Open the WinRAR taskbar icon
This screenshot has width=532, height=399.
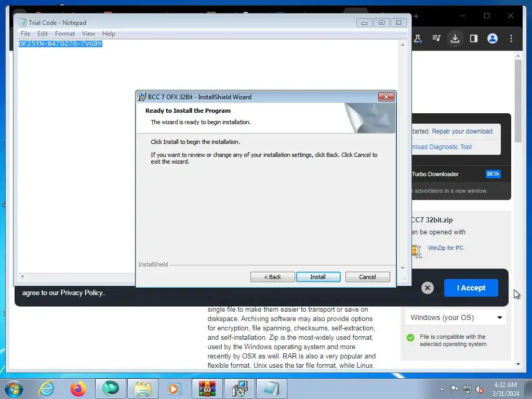(207, 389)
